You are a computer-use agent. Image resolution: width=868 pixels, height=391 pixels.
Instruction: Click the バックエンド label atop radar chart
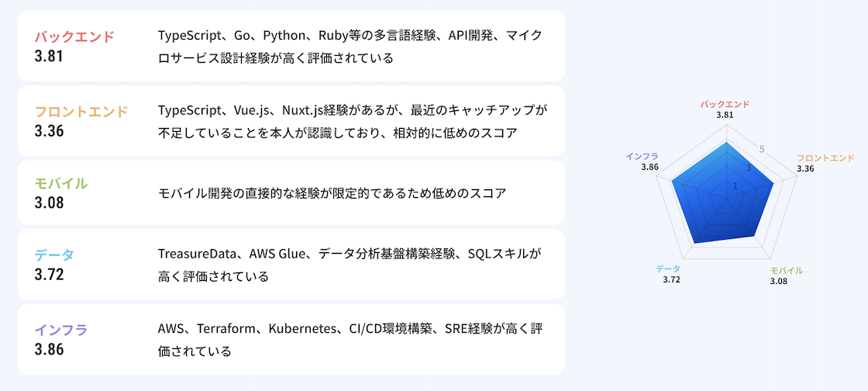[x=725, y=104]
